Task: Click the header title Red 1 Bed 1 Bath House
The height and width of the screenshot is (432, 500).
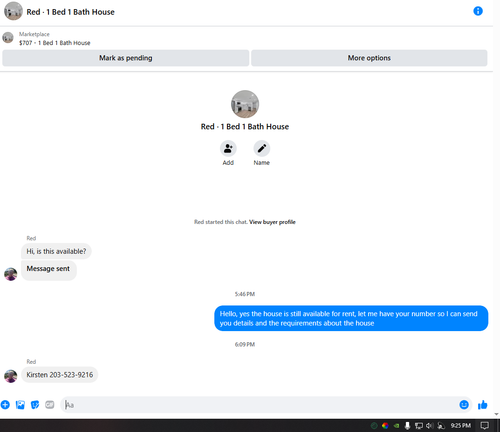Action: (71, 12)
